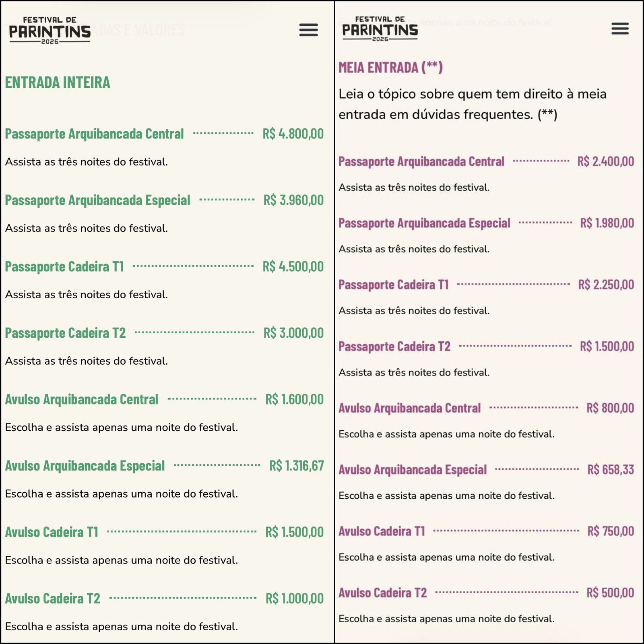Select purple Avulso Arquibancada Especial half-price ticket
This screenshot has height=644, width=644.
coord(413,470)
